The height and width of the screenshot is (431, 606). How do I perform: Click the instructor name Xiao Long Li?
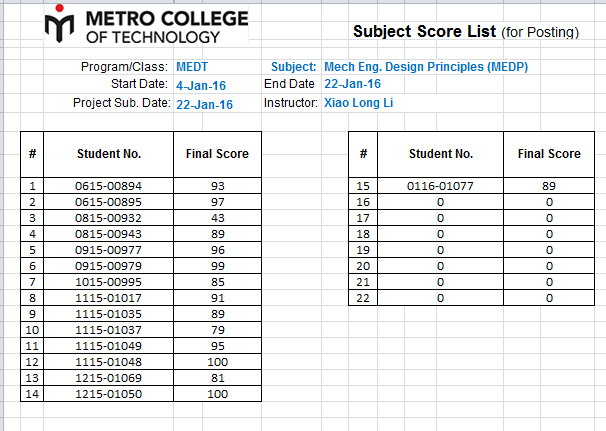pyautogui.click(x=358, y=103)
